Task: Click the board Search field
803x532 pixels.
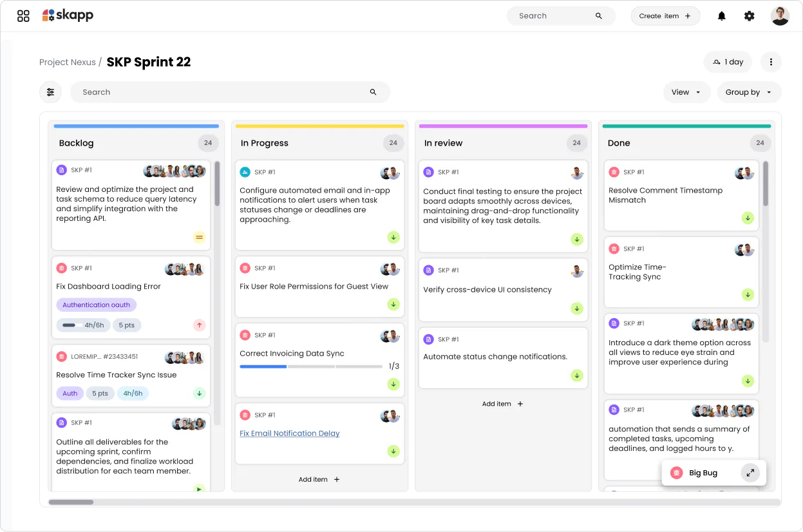Action: point(230,92)
